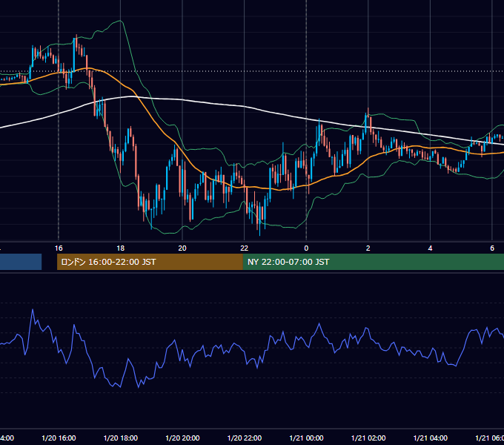
Task: Click the 1/20 18:00 time label
Action: point(121,438)
